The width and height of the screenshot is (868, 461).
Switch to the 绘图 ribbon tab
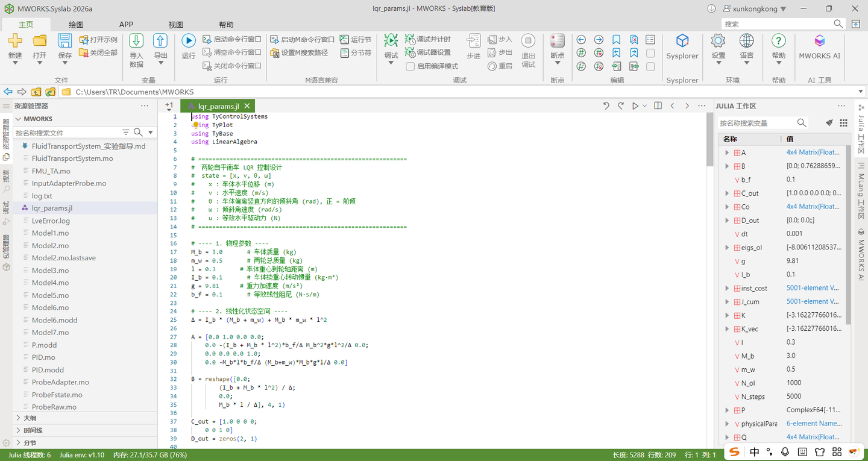click(76, 25)
